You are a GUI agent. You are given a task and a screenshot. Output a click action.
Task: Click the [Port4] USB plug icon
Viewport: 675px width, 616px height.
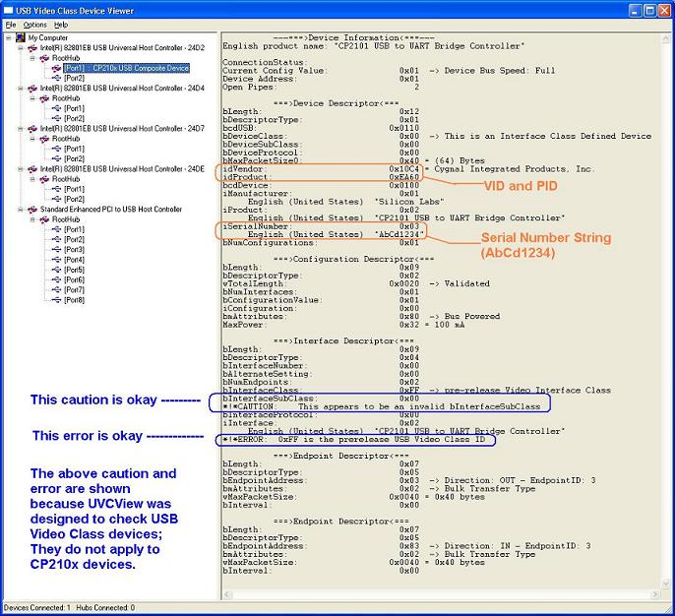coord(56,260)
